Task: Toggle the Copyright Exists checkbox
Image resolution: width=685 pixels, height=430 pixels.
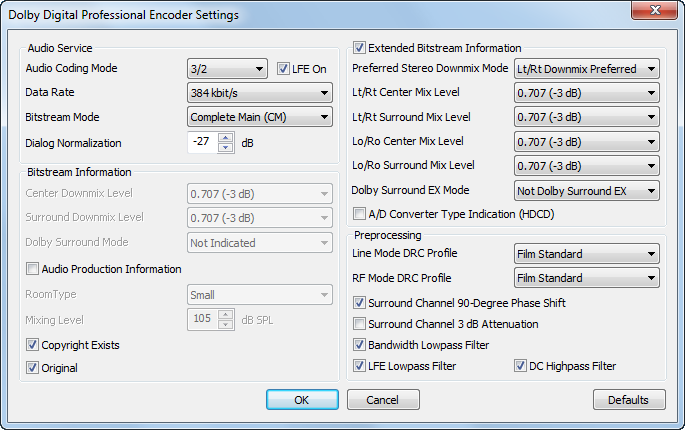Action: click(x=32, y=345)
